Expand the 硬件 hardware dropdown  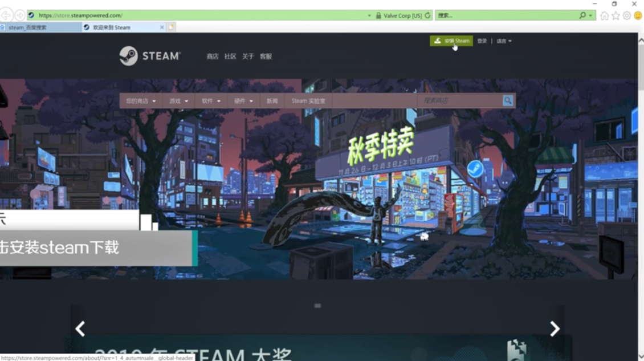click(x=243, y=101)
